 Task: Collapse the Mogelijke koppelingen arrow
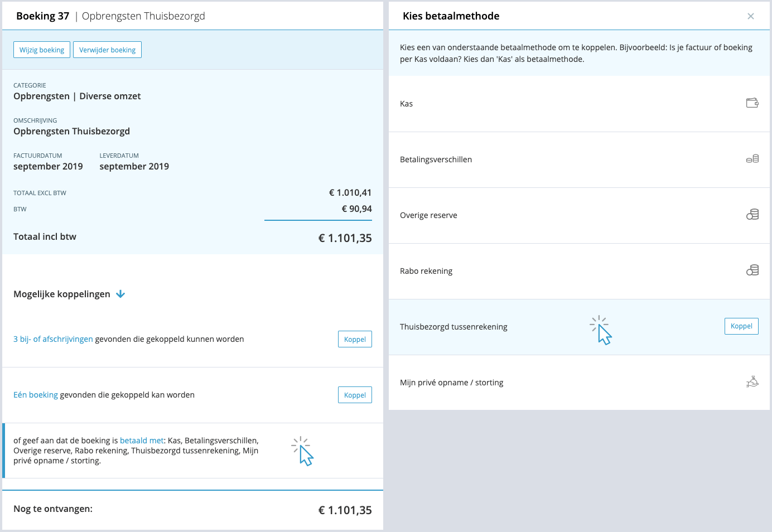pos(120,294)
